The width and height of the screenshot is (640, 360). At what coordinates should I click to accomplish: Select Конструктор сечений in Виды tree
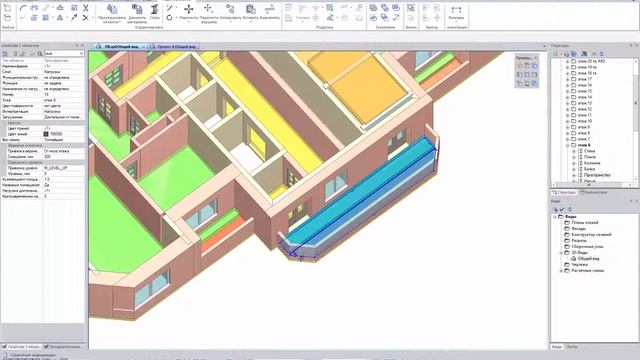591,235
